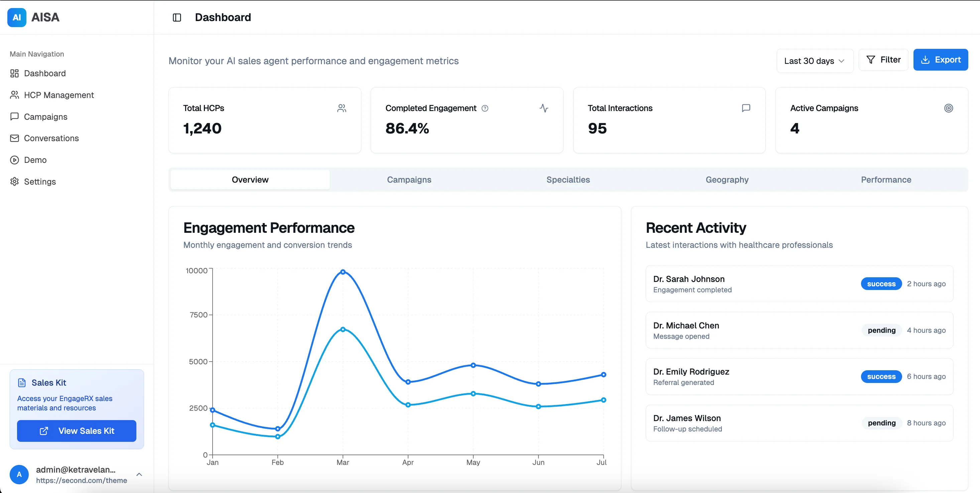
Task: Switch to the Performance tab
Action: [886, 179]
